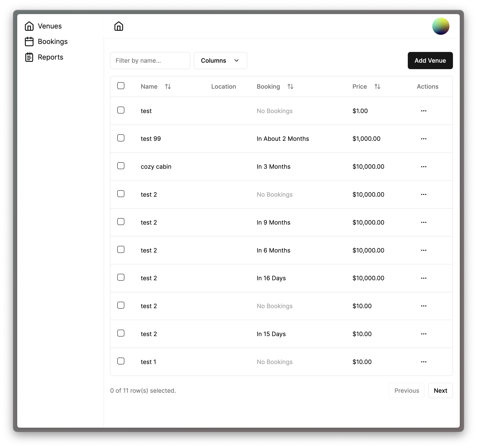The height and width of the screenshot is (448, 477).
Task: Check the test 2 In 16 Days row
Action: (x=121, y=277)
